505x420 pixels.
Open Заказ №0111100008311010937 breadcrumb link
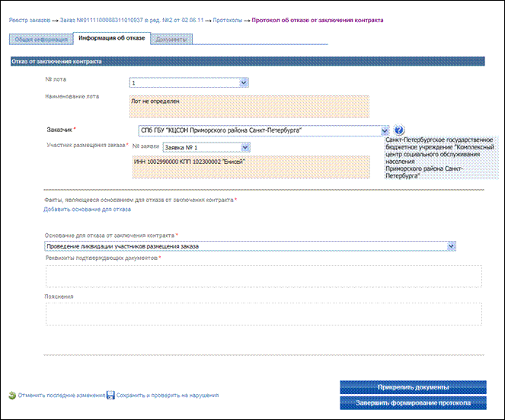pos(132,21)
